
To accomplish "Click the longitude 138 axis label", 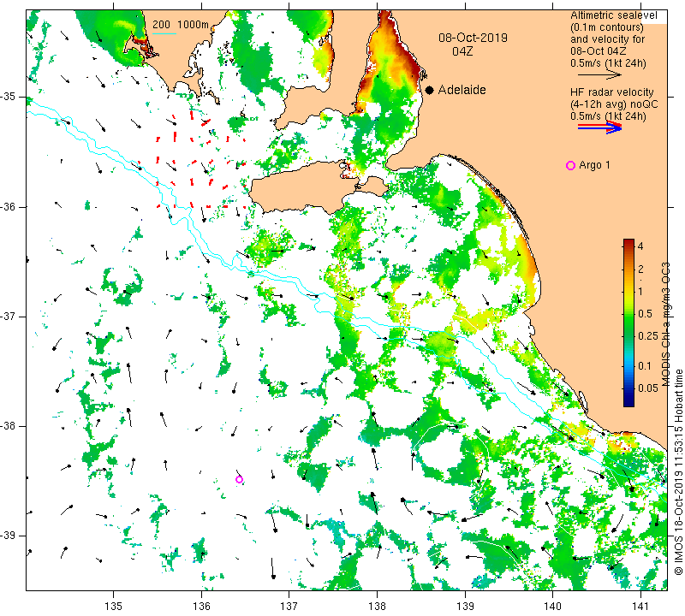I will point(377,607).
